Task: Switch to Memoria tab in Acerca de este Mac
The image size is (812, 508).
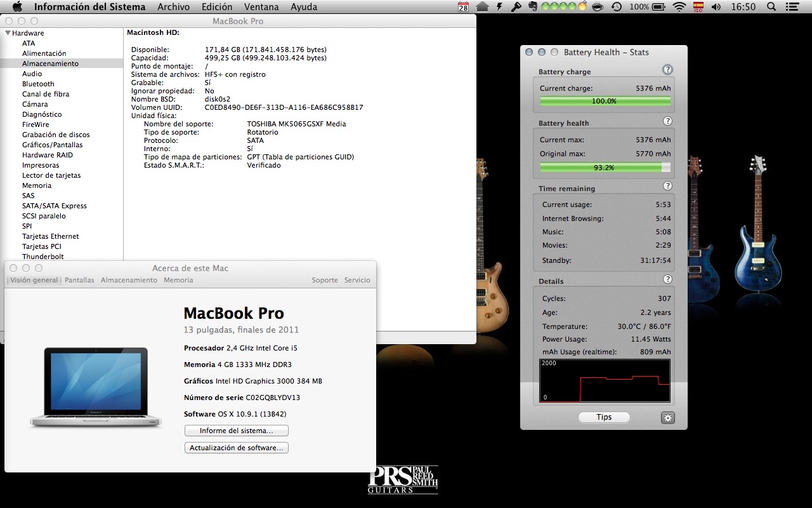Action: click(x=178, y=280)
